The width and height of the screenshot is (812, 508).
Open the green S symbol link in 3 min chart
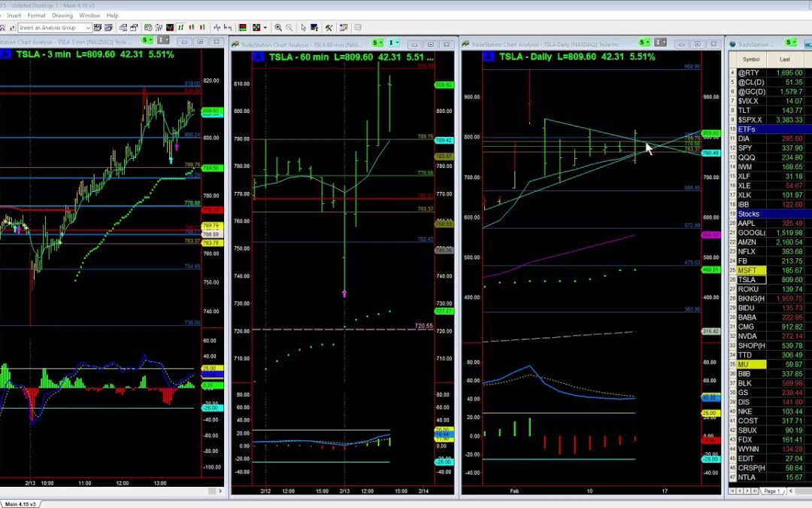click(x=147, y=40)
